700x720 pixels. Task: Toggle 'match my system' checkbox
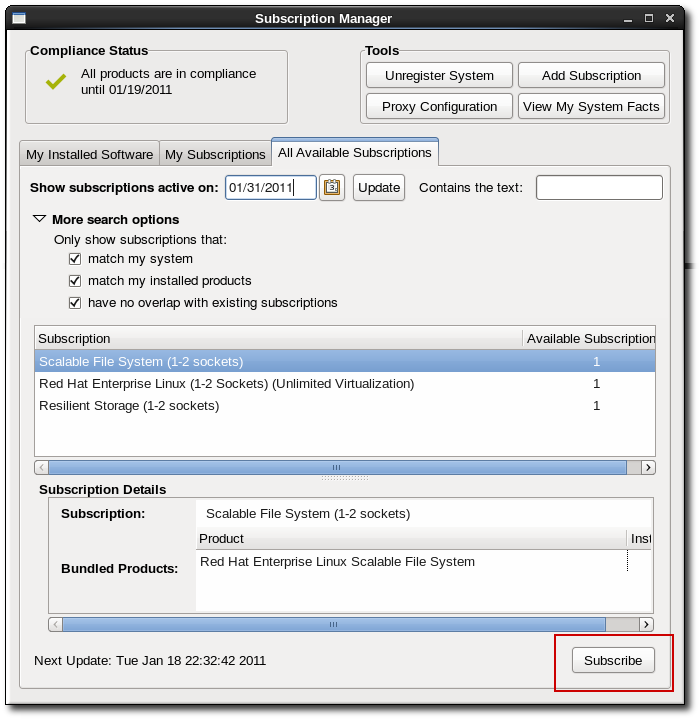click(75, 259)
